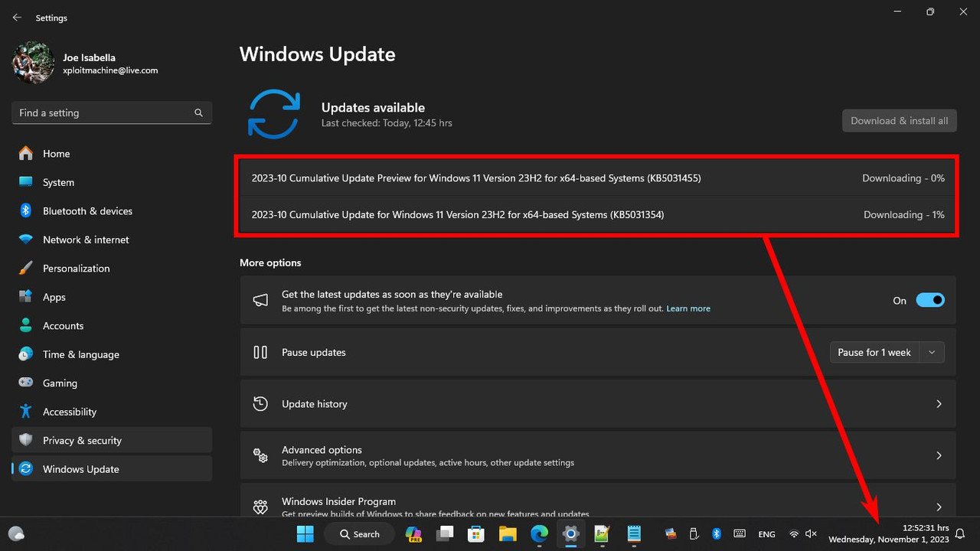Click the Personalization paintbrush icon
The width and height of the screenshot is (980, 551).
[26, 268]
